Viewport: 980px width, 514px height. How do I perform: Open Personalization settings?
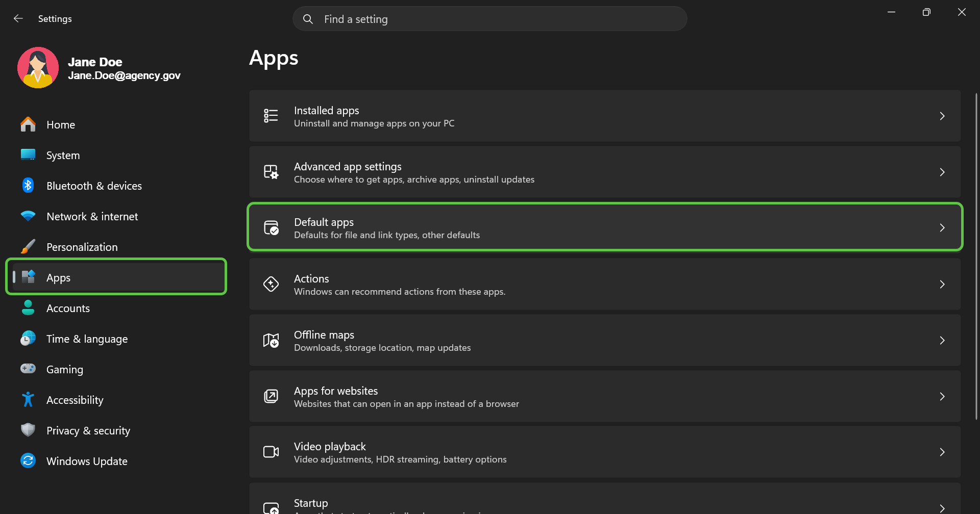[x=116, y=247]
